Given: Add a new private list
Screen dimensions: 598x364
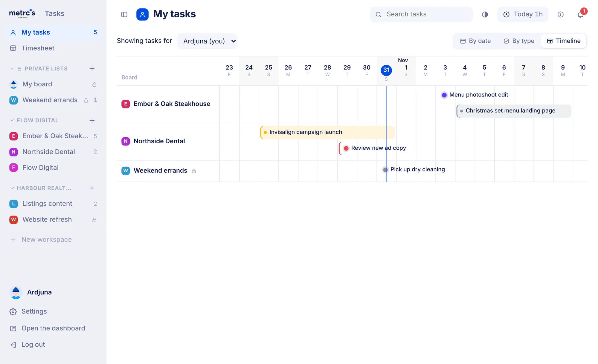Looking at the screenshot, I should (92, 69).
